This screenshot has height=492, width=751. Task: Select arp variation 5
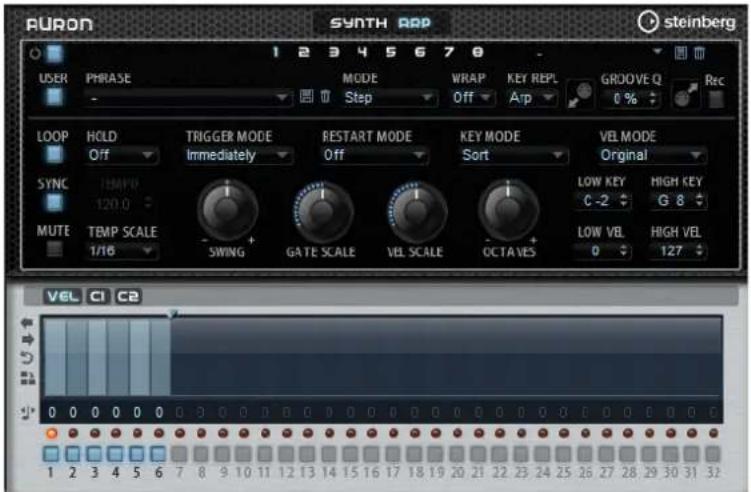click(391, 52)
